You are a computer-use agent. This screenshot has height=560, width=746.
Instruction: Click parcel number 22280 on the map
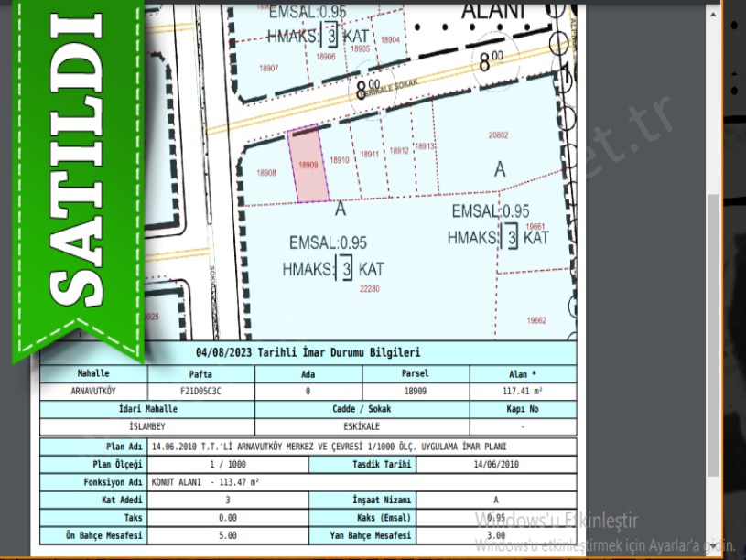coord(370,289)
